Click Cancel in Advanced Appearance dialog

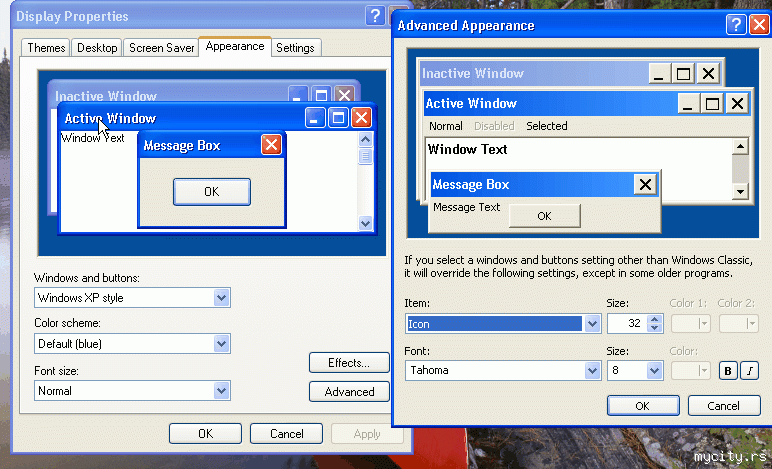[x=724, y=406]
